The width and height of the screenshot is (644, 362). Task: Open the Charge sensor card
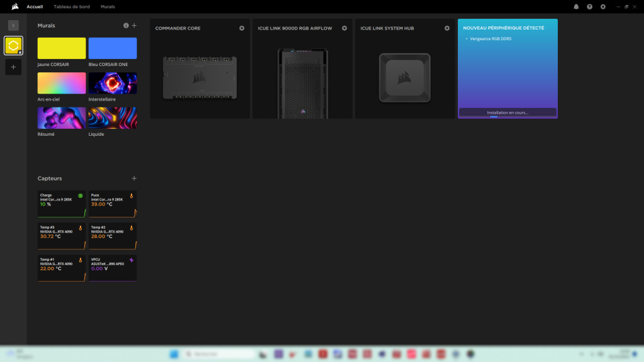click(x=62, y=204)
